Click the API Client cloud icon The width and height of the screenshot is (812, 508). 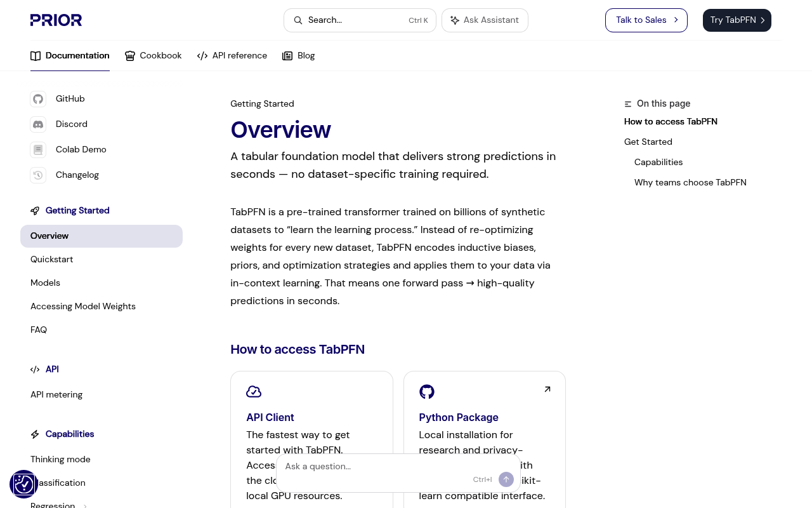pyautogui.click(x=254, y=392)
